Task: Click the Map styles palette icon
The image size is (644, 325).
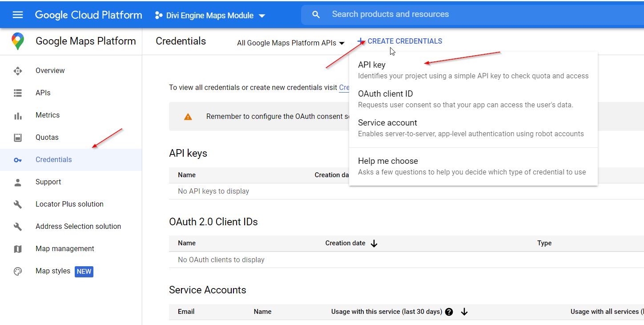Action: (x=18, y=271)
